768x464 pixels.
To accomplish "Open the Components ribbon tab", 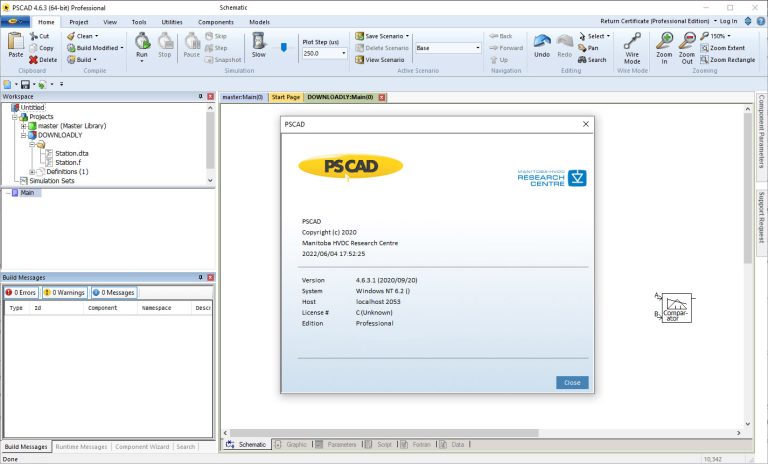I will tap(216, 22).
